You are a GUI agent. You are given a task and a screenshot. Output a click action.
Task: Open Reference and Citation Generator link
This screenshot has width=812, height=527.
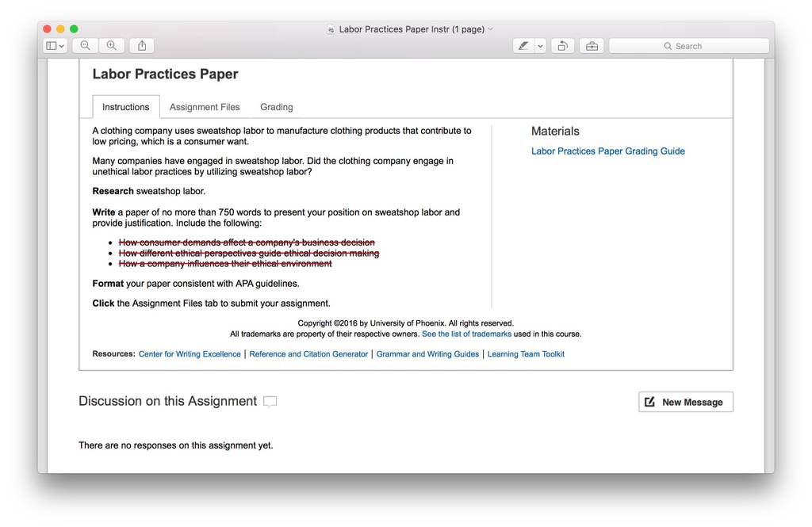pyautogui.click(x=308, y=354)
